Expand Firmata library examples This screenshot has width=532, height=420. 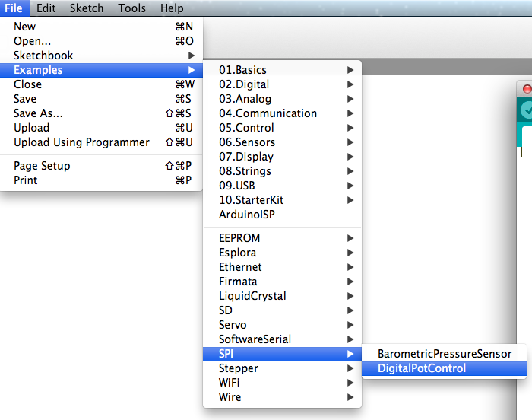[282, 282]
